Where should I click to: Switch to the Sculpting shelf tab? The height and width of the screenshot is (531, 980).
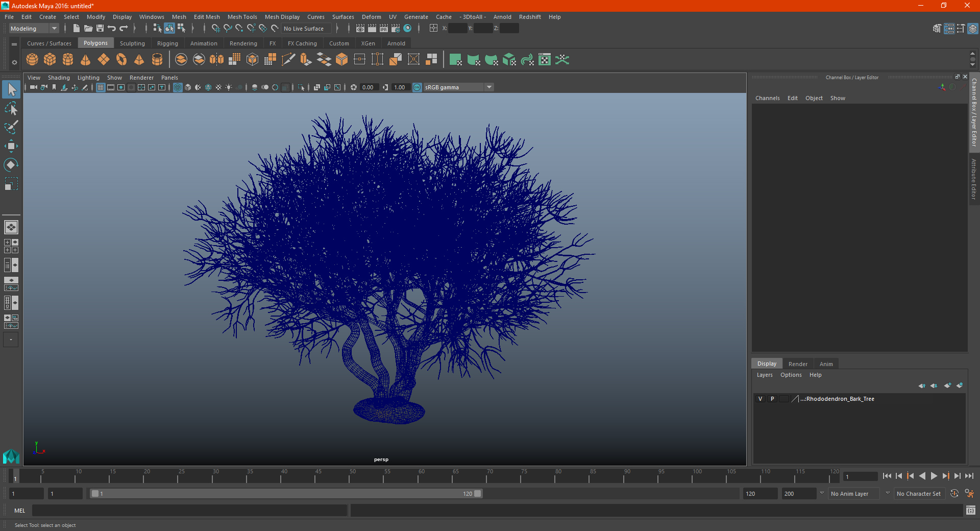pos(132,43)
